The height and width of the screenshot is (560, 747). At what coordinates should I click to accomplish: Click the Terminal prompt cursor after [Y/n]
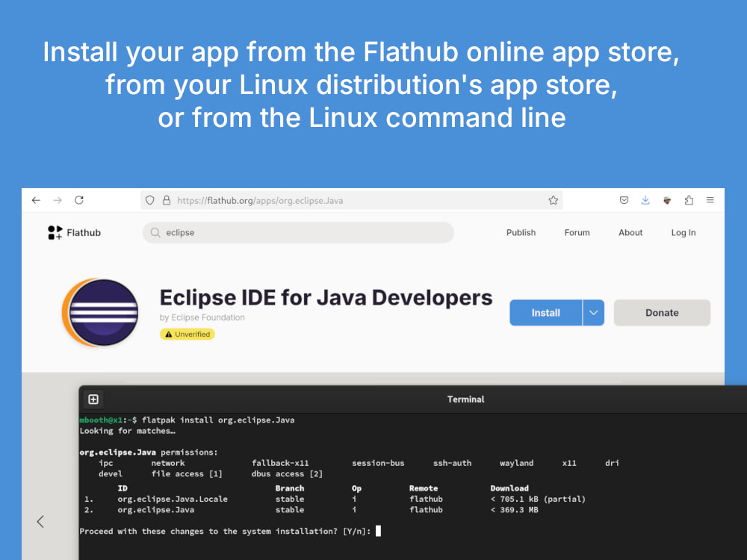[378, 531]
